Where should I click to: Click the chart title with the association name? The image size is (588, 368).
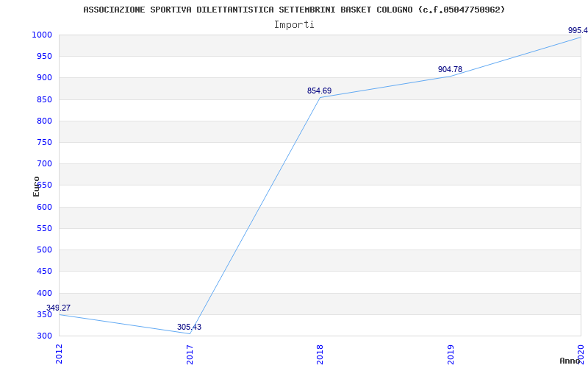[294, 10]
